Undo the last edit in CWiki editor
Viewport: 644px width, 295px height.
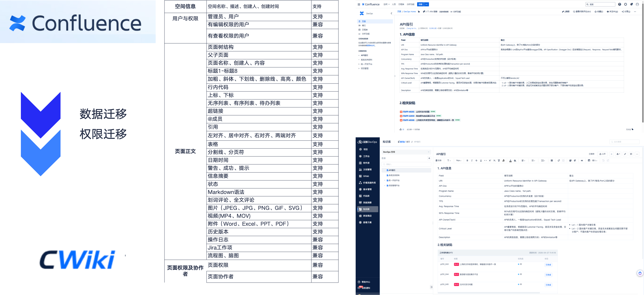pos(603,160)
